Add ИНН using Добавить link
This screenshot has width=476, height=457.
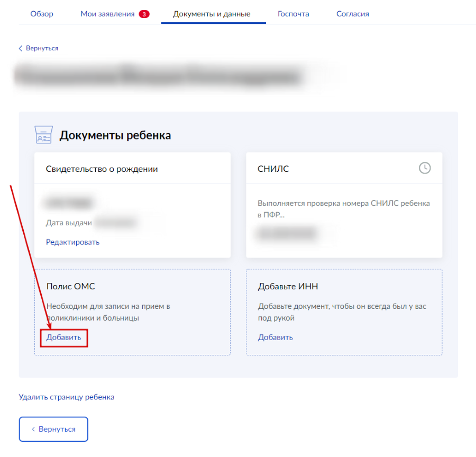pyautogui.click(x=275, y=337)
